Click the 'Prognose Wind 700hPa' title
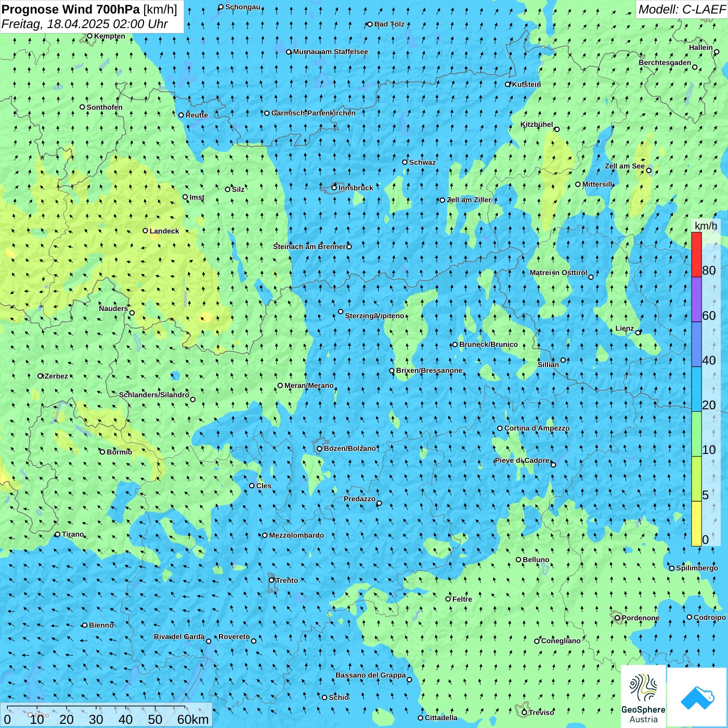The width and height of the screenshot is (728, 728). coord(71,9)
